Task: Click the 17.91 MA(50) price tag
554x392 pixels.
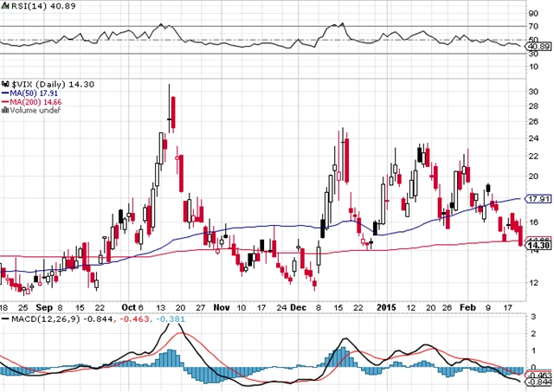Action: pyautogui.click(x=538, y=198)
